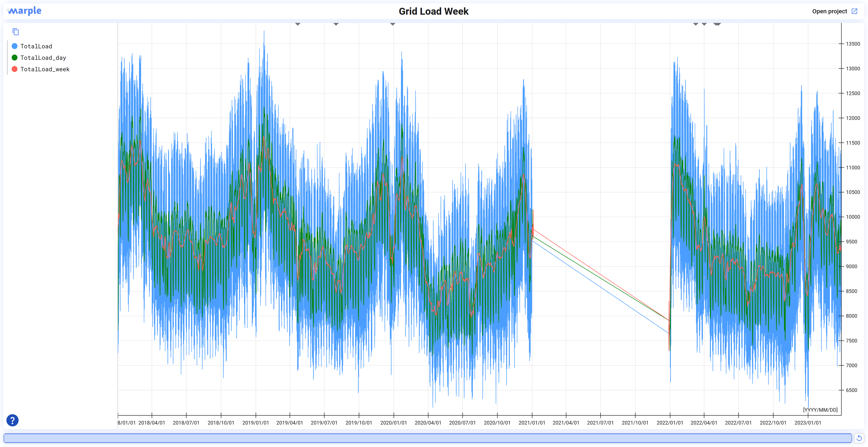The image size is (868, 447).
Task: Click the reset zoom icon beside range bar
Action: [859, 438]
